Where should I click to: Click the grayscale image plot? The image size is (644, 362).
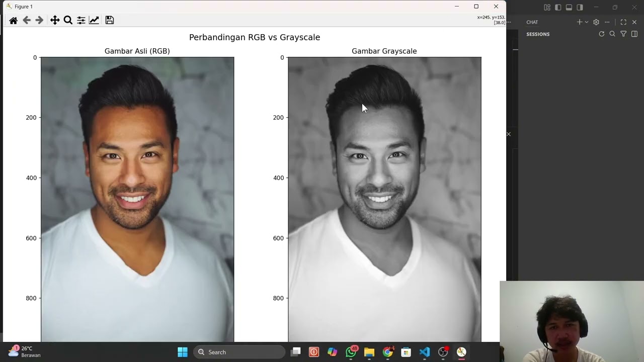[384, 200]
